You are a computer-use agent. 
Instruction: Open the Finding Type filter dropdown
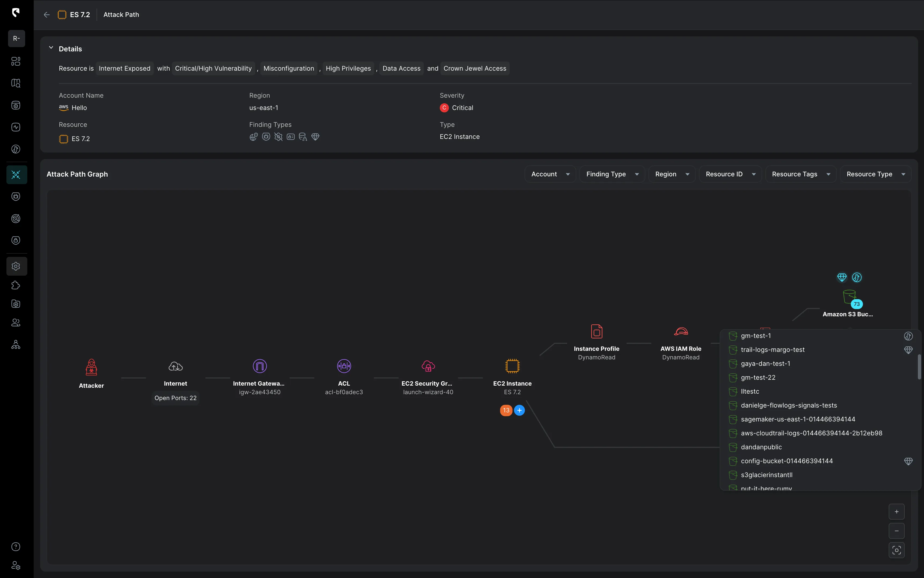612,174
